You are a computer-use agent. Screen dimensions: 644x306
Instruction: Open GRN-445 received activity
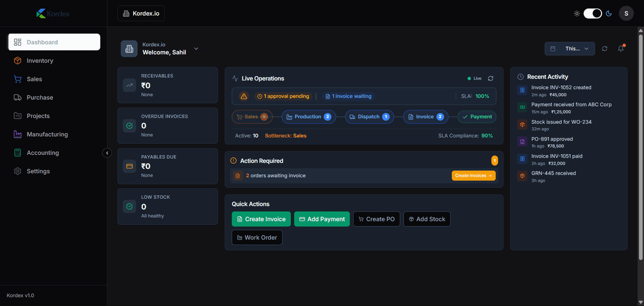[569, 176]
